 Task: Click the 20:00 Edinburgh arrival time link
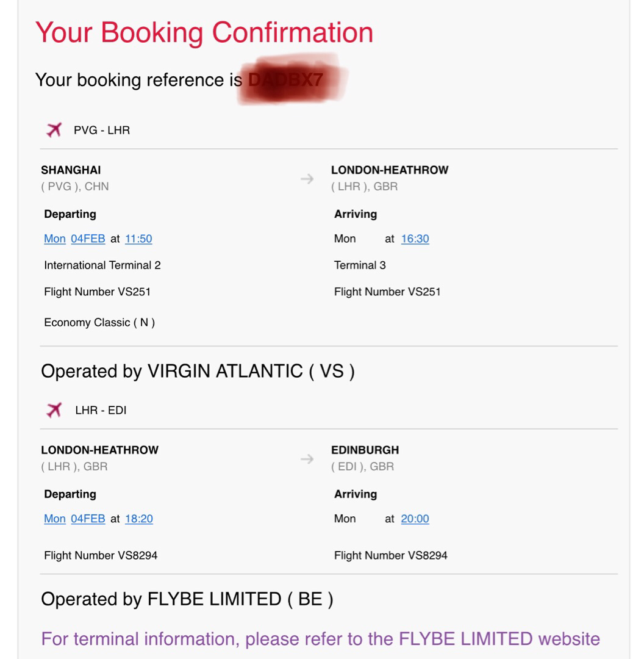(x=415, y=519)
